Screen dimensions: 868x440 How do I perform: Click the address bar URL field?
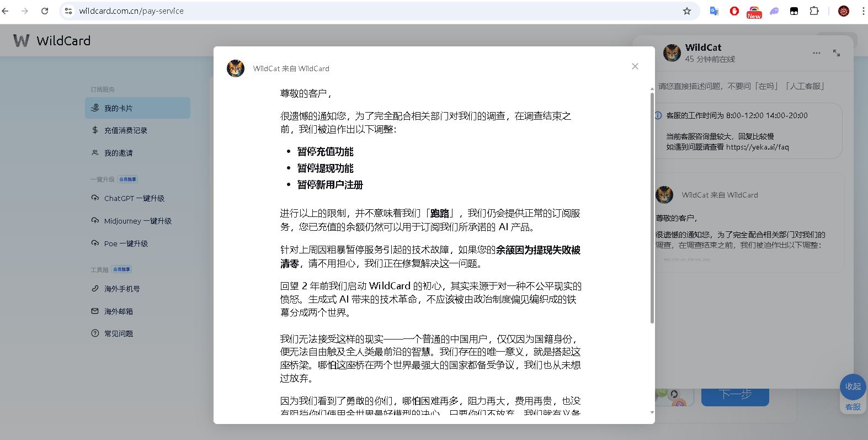click(x=381, y=11)
